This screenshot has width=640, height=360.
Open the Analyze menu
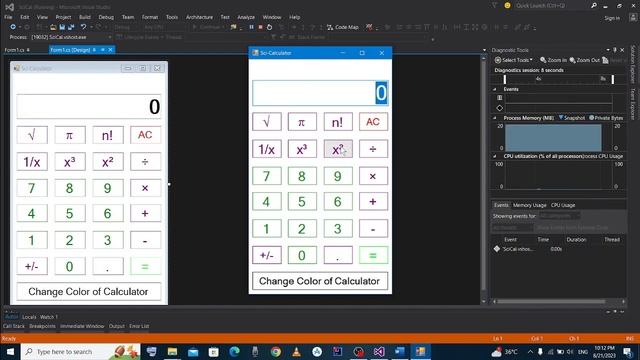click(x=246, y=17)
